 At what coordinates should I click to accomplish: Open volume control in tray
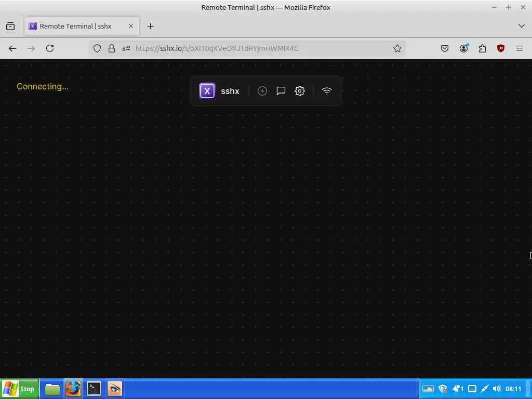(x=497, y=389)
